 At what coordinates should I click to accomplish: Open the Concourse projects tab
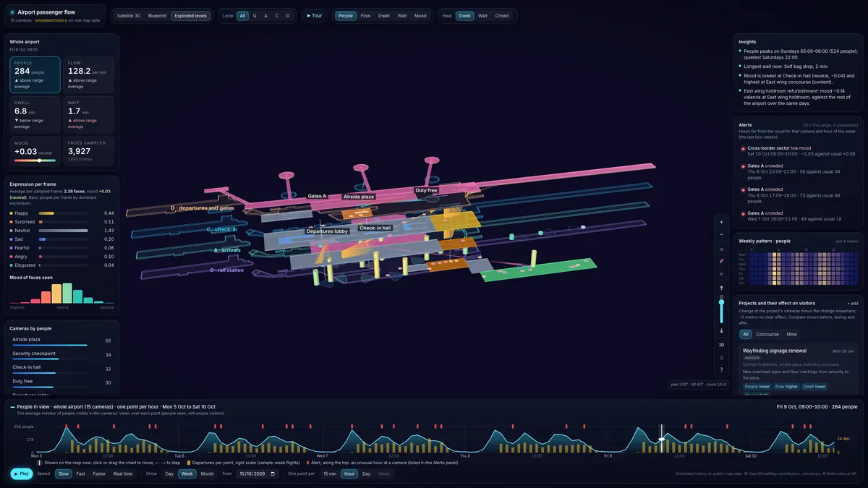click(767, 334)
